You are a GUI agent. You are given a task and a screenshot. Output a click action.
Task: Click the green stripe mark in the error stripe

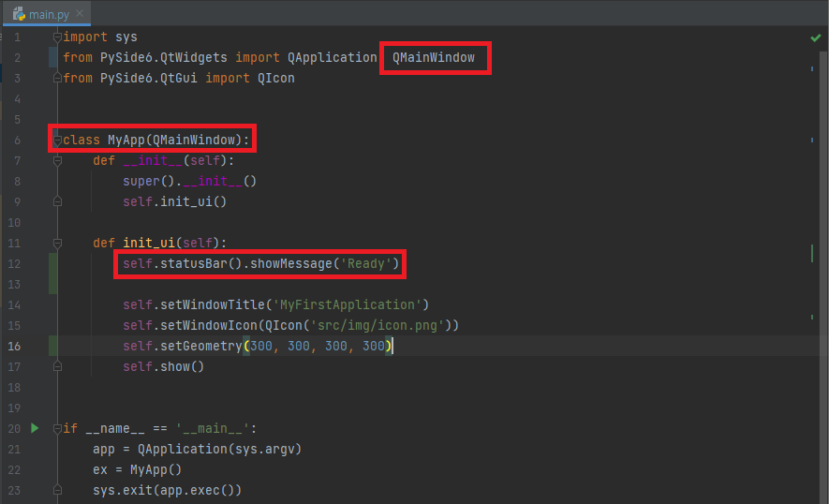pyautogui.click(x=812, y=253)
